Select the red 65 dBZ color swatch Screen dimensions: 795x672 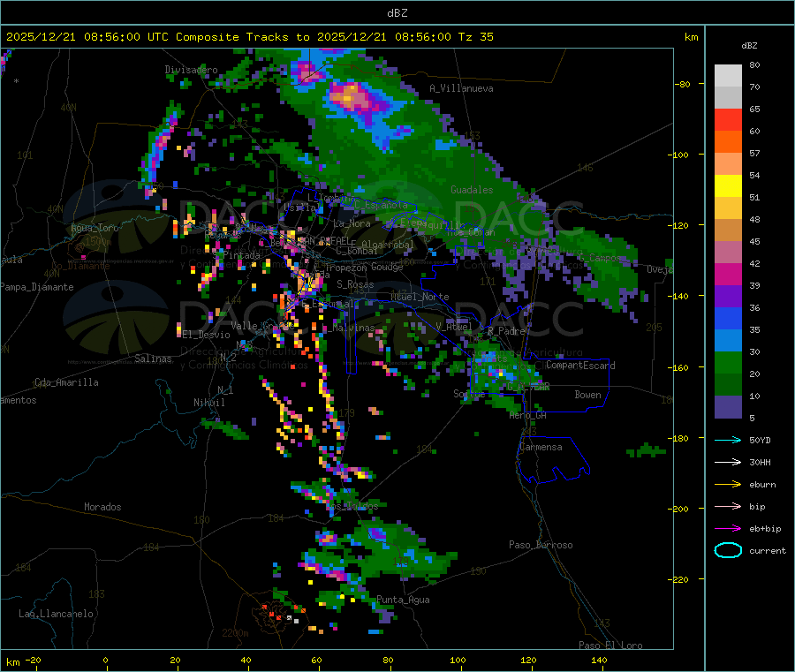tap(728, 119)
